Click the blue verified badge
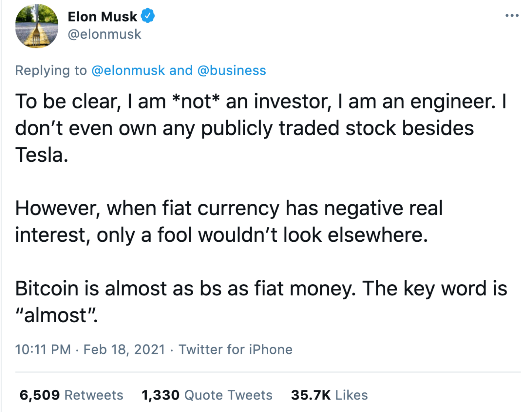The image size is (532, 412). click(x=148, y=16)
